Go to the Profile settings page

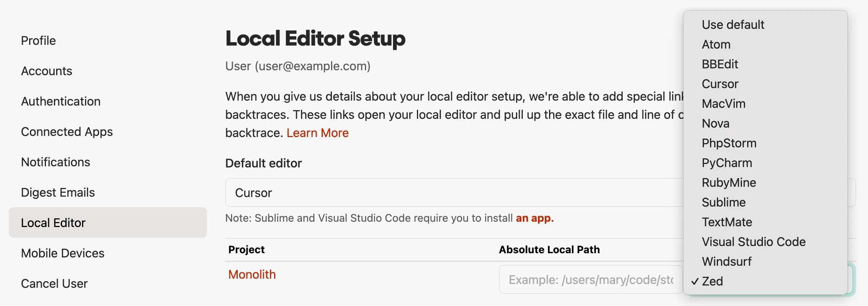38,41
